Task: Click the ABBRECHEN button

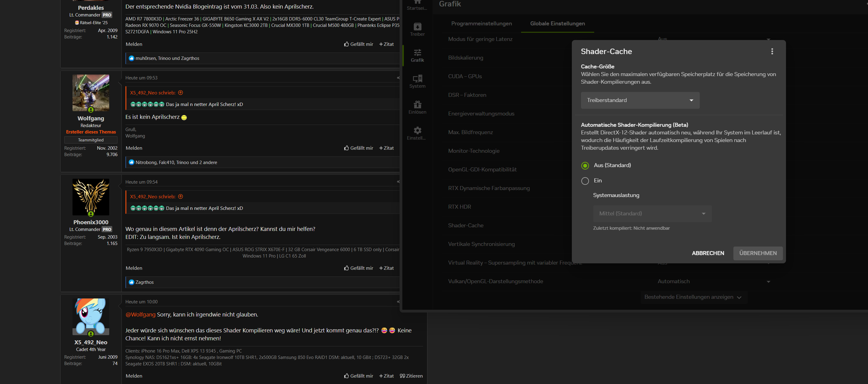Action: click(708, 253)
